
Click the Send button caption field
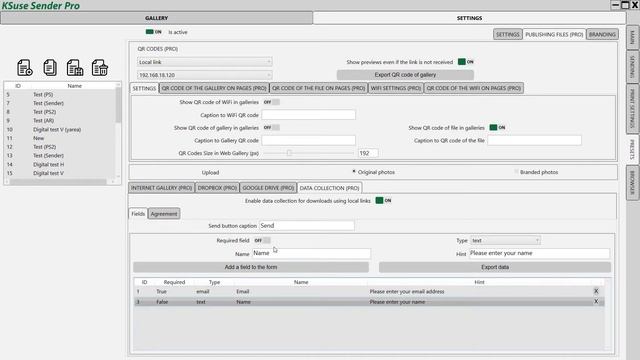[x=307, y=225]
